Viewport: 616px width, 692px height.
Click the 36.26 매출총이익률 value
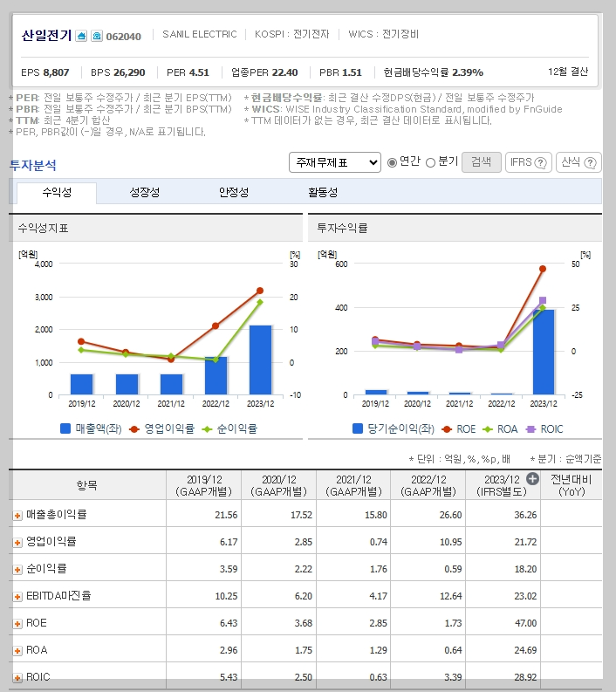(x=525, y=515)
